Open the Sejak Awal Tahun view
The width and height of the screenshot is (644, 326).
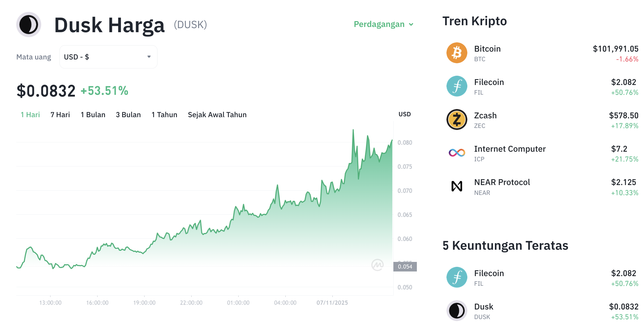[x=217, y=115]
